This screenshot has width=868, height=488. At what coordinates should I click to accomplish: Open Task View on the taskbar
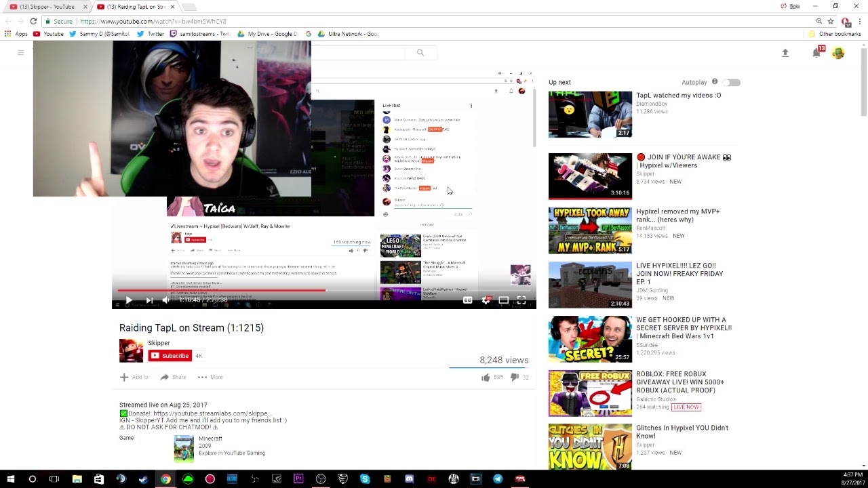coord(54,479)
